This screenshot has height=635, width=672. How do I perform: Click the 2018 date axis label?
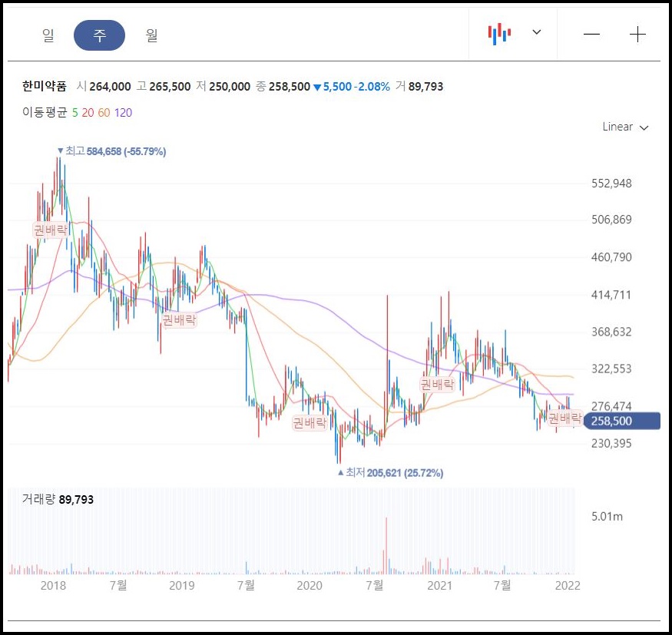53,585
